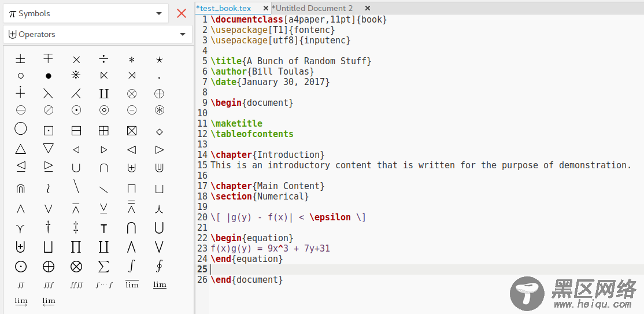The width and height of the screenshot is (644, 314).
Task: Insert the triple integral symbol
Action: coord(49,285)
